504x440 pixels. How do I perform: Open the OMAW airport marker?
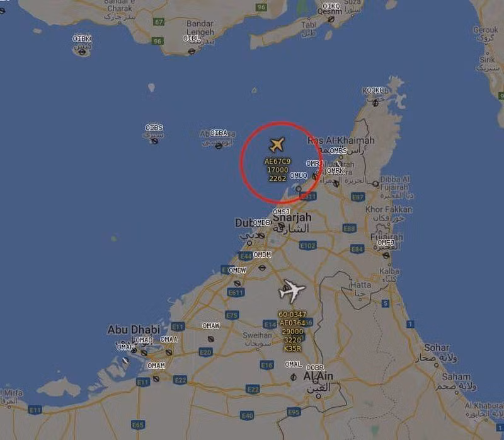pos(211,339)
